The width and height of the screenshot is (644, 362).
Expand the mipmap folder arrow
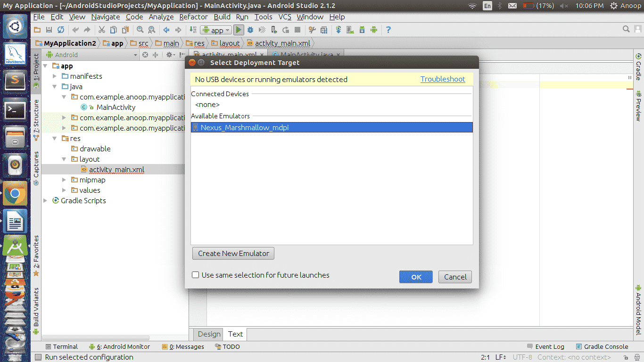pos(65,180)
